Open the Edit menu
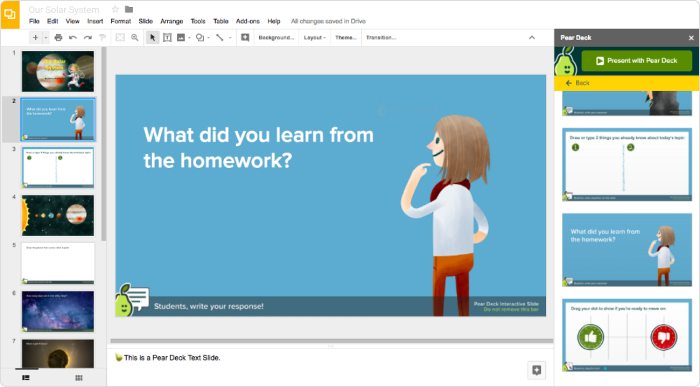This screenshot has height=387, width=700. [53, 21]
